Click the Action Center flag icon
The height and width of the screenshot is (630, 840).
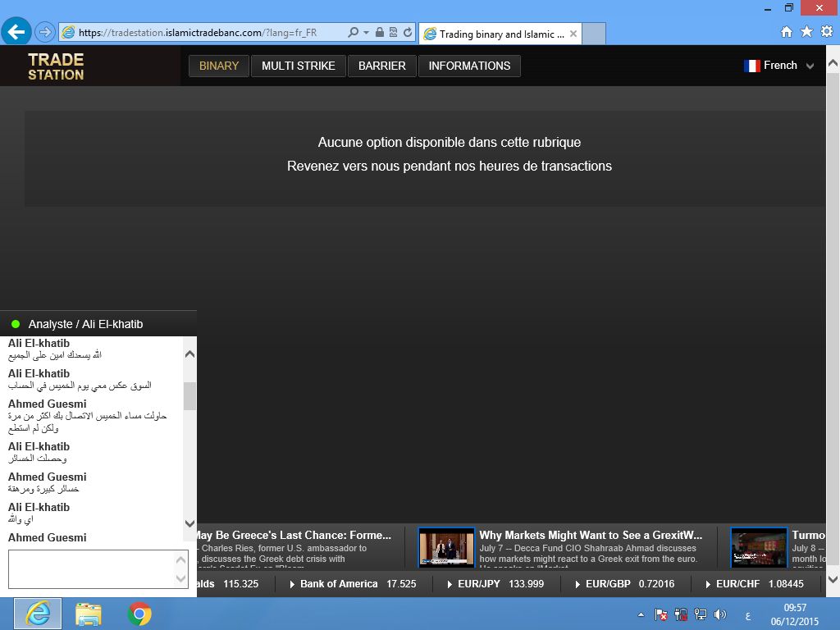pyautogui.click(x=661, y=614)
